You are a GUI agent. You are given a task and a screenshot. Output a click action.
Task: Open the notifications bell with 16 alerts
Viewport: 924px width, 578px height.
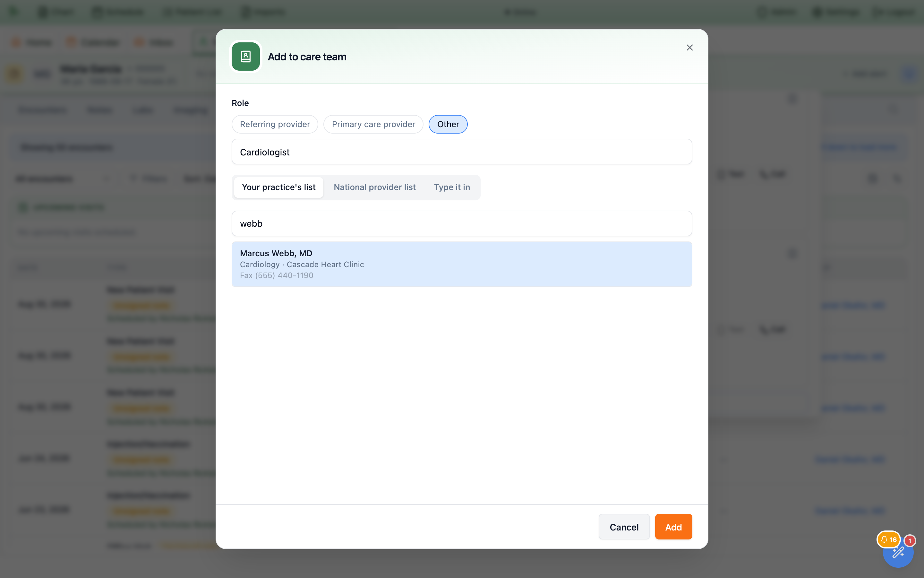tap(888, 540)
